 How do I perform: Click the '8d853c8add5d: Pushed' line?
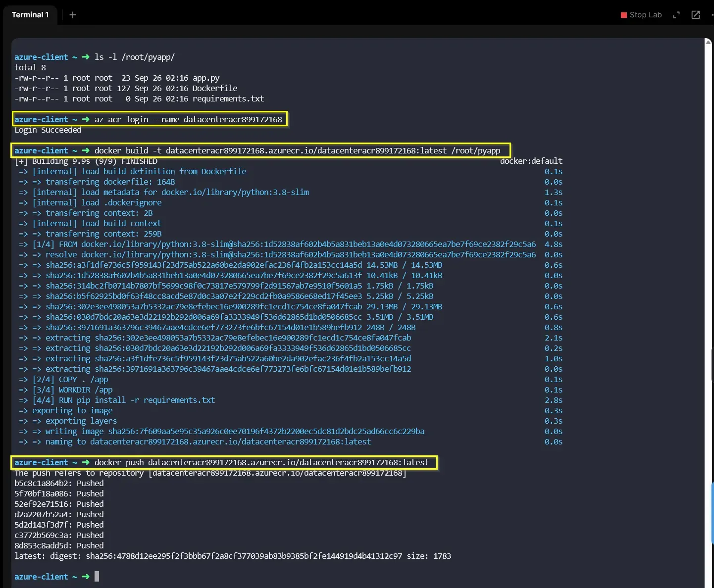click(59, 545)
